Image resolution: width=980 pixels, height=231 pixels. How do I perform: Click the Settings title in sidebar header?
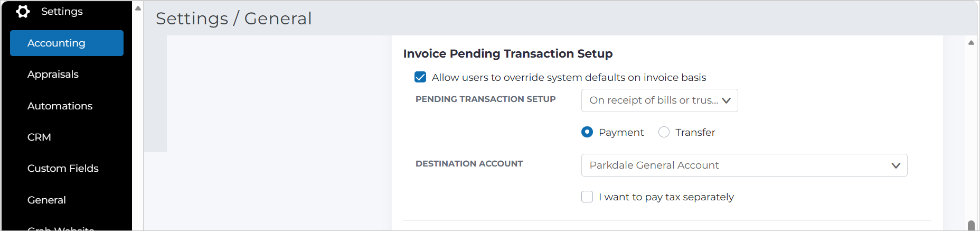62,11
